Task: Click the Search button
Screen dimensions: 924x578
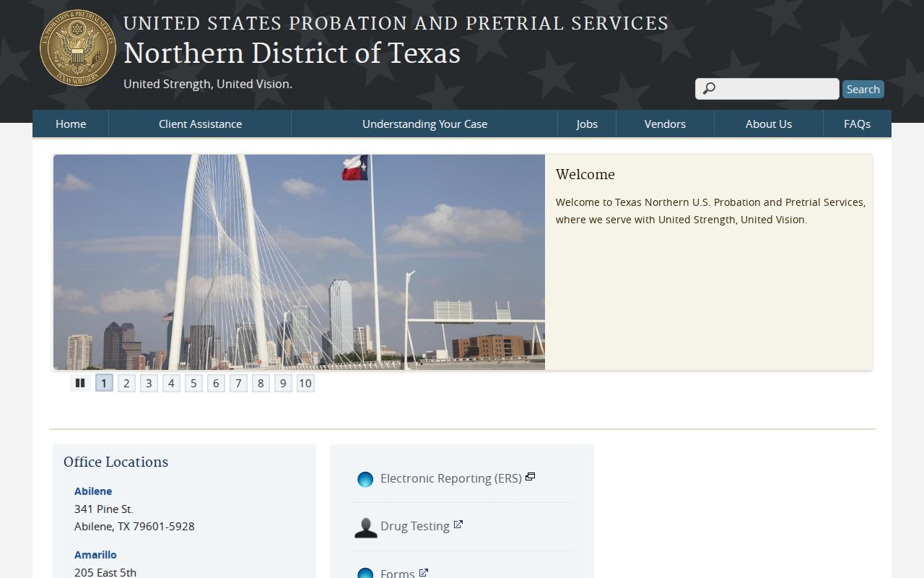Action: click(863, 89)
